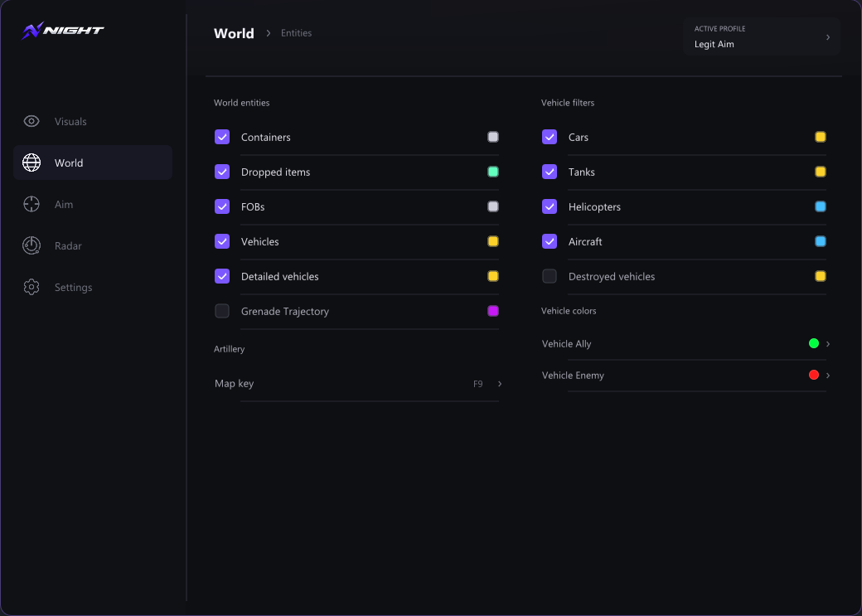This screenshot has width=862, height=616.
Task: Pick the Vehicle Ally green color dot
Action: coord(814,343)
